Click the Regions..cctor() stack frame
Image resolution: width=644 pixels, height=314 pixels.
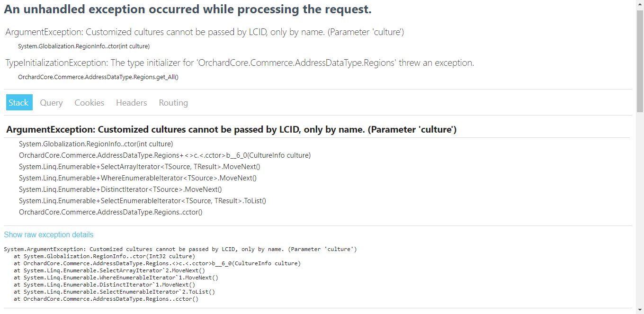click(110, 212)
